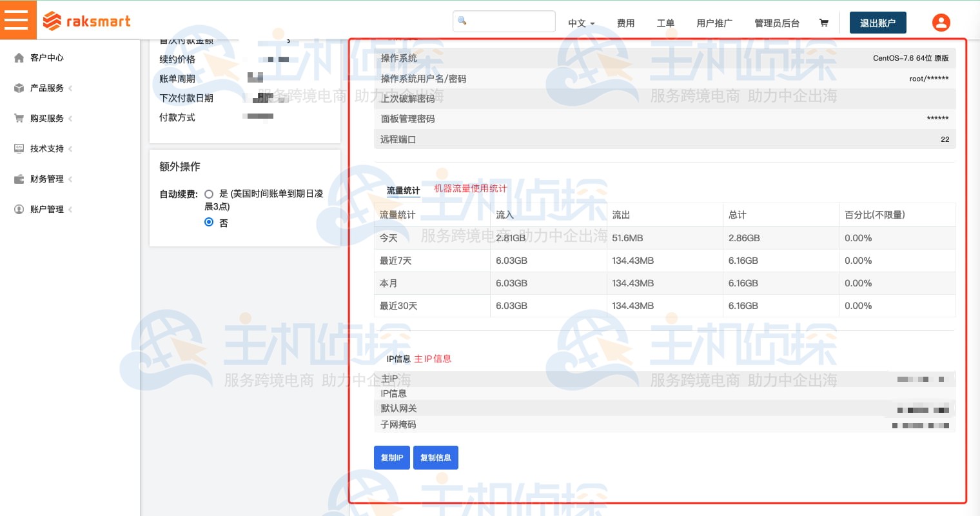Viewport: 980px width, 516px height.
Task: Switch to the 机器流量使用统计 tab
Action: (x=470, y=188)
